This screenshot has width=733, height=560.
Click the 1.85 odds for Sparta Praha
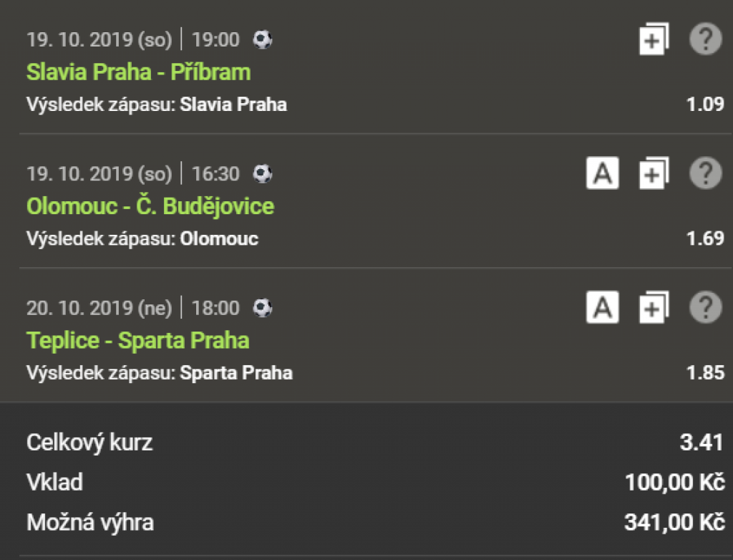pyautogui.click(x=705, y=373)
